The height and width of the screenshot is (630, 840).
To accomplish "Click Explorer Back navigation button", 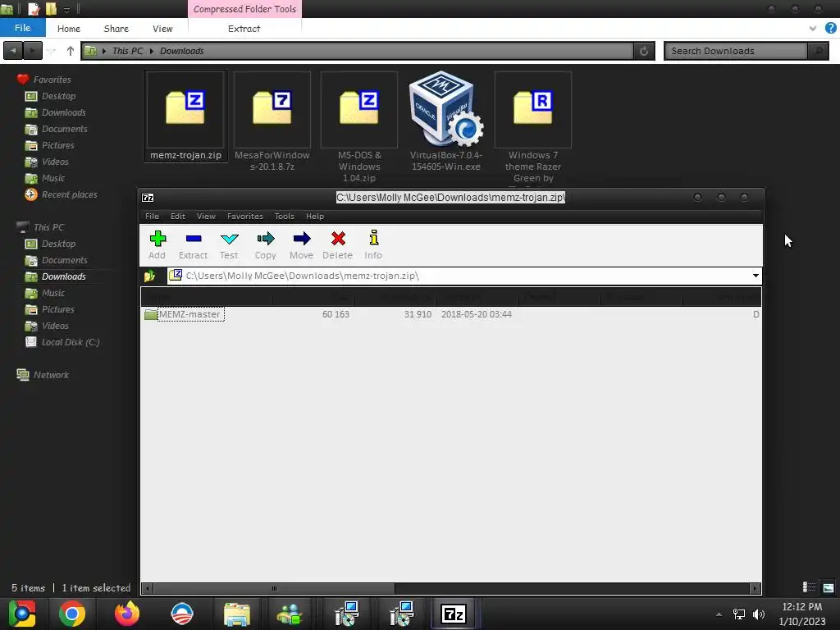I will click(x=13, y=51).
